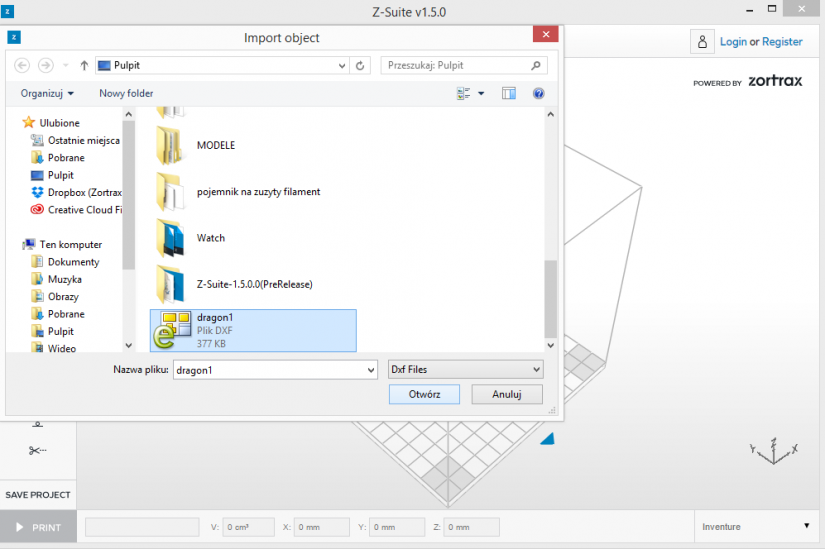Open Muzyka under Ten komputer
This screenshot has width=825, height=549.
click(56, 280)
